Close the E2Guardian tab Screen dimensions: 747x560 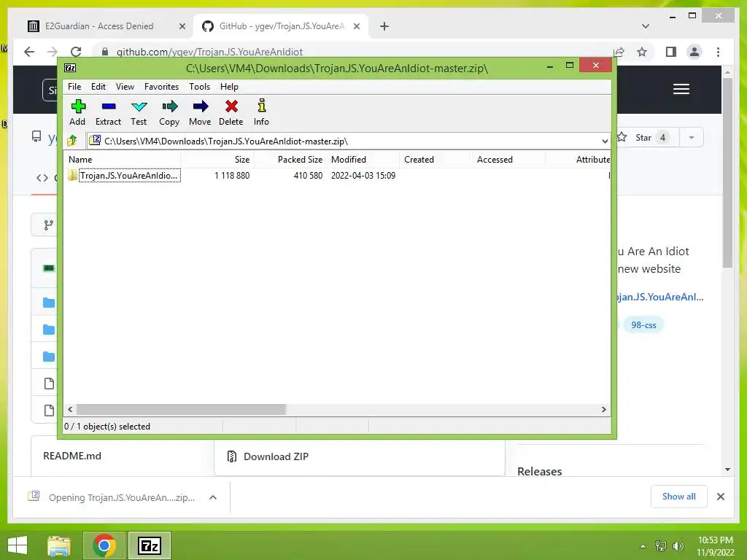click(182, 27)
